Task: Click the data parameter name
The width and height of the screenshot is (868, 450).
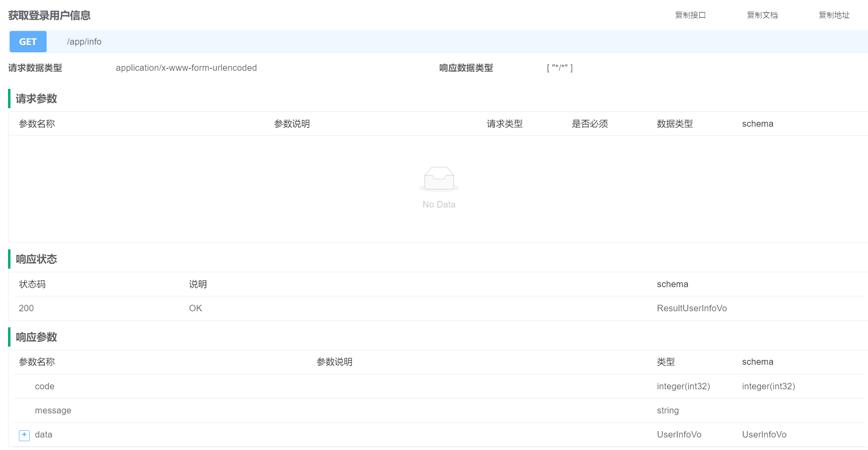Action: pyautogui.click(x=43, y=435)
